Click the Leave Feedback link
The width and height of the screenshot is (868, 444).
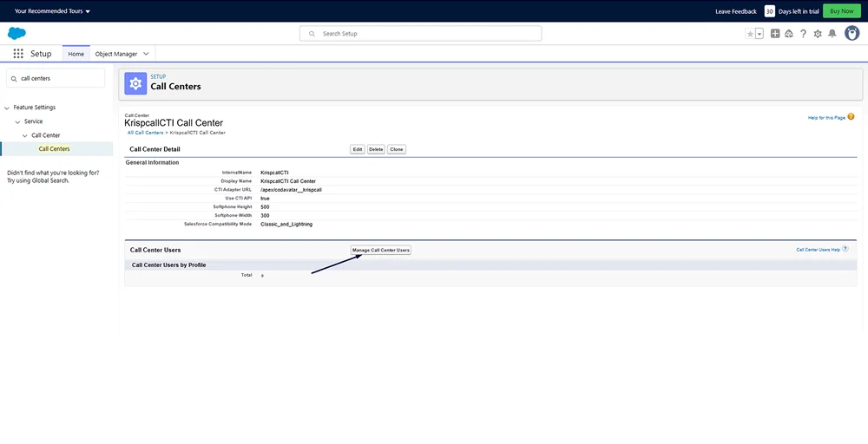(736, 11)
